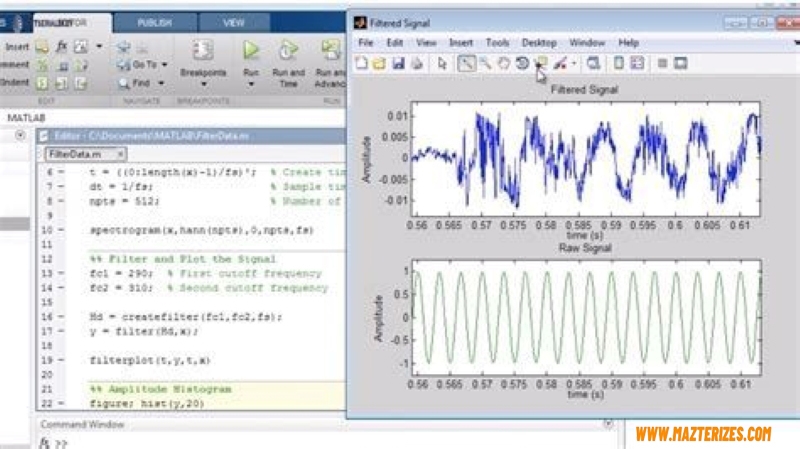Click the first Indent icon beside Indent label
800x449 pixels.
pos(42,83)
